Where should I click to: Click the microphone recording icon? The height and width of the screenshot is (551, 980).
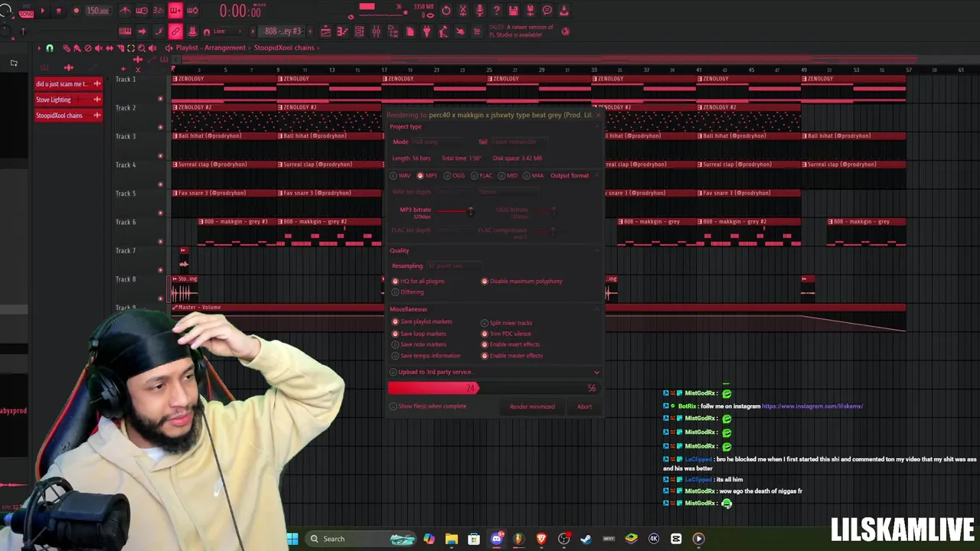[479, 11]
